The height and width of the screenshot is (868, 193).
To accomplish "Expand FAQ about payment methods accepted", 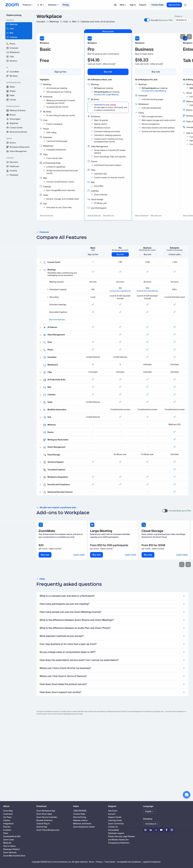I will coord(112,636).
